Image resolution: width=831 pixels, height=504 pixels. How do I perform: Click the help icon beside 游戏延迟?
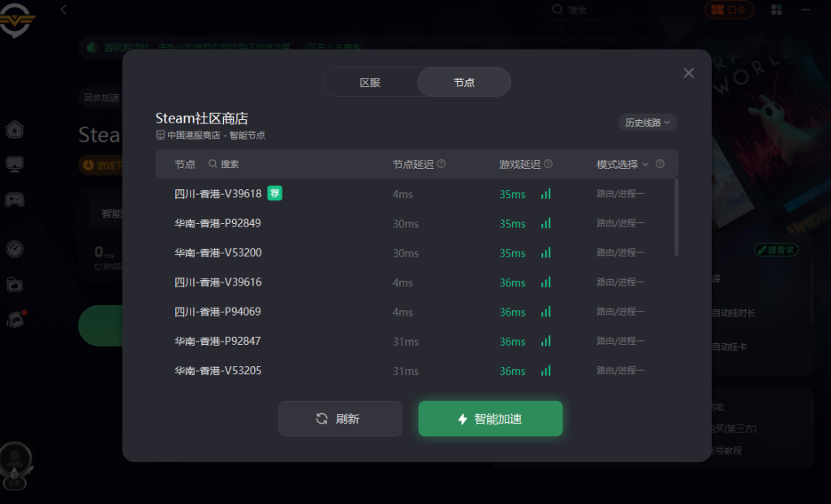[x=549, y=164]
